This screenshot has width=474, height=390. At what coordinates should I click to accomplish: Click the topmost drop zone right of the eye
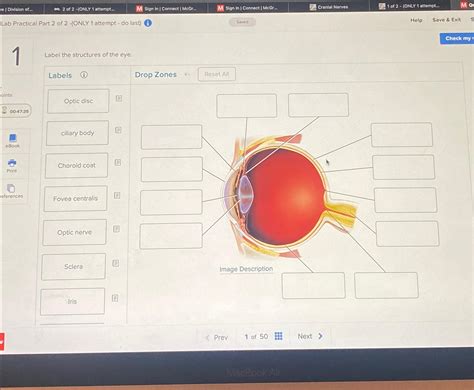tap(402, 135)
